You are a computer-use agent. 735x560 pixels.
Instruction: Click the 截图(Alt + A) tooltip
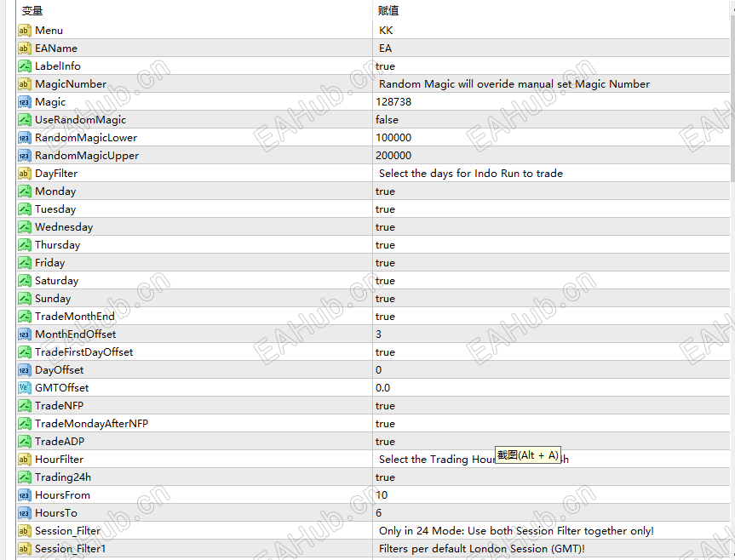click(x=528, y=455)
